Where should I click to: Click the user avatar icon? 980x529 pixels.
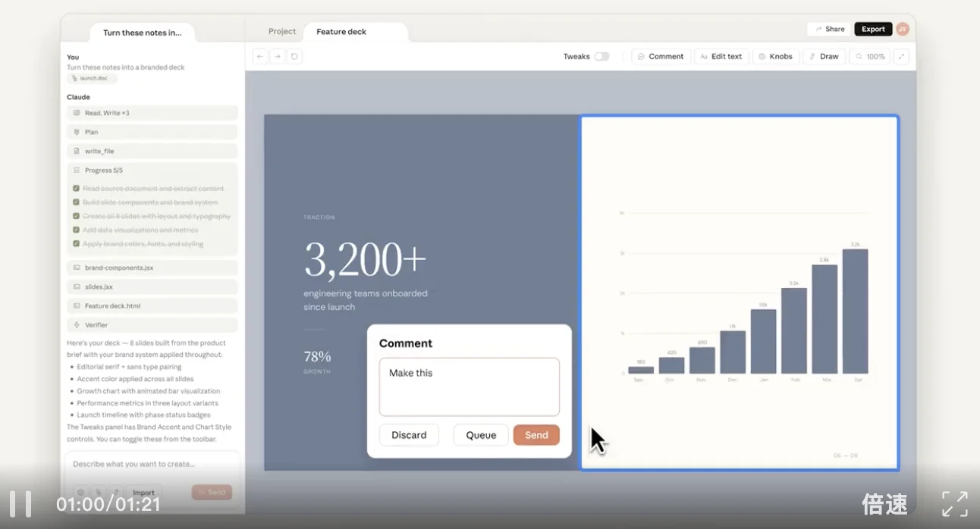point(902,29)
